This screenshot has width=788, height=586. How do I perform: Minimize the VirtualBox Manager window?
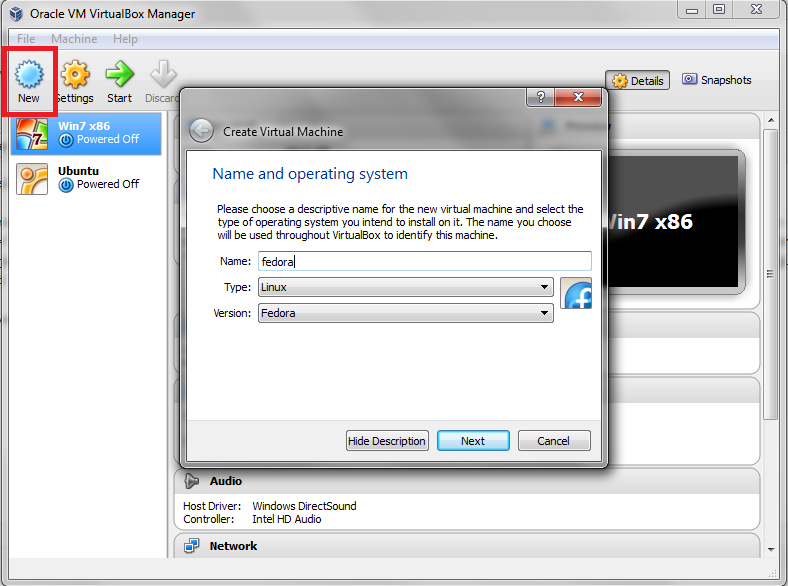pyautogui.click(x=692, y=10)
